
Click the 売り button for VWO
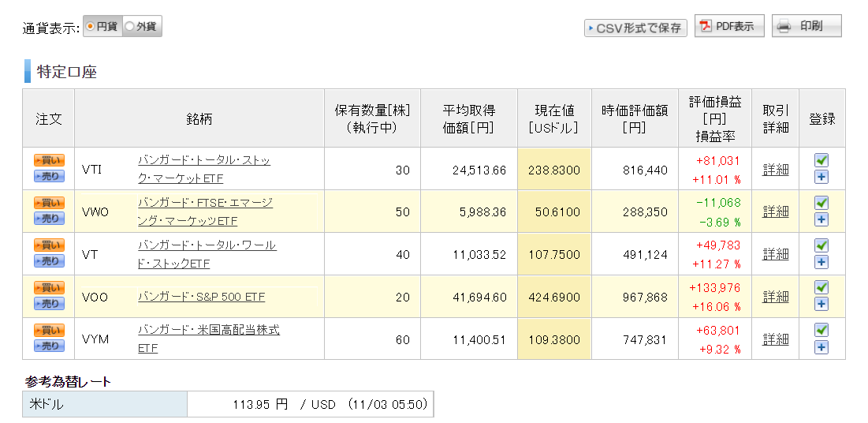[x=49, y=219]
